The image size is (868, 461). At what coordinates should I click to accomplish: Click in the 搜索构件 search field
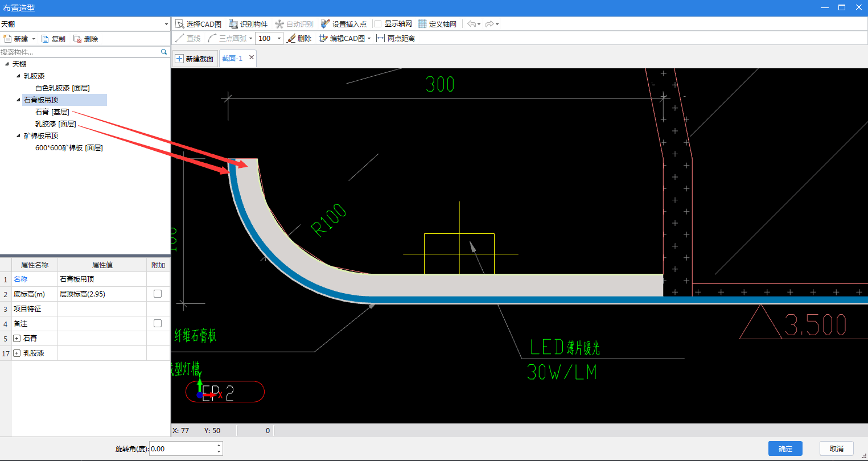click(x=80, y=52)
